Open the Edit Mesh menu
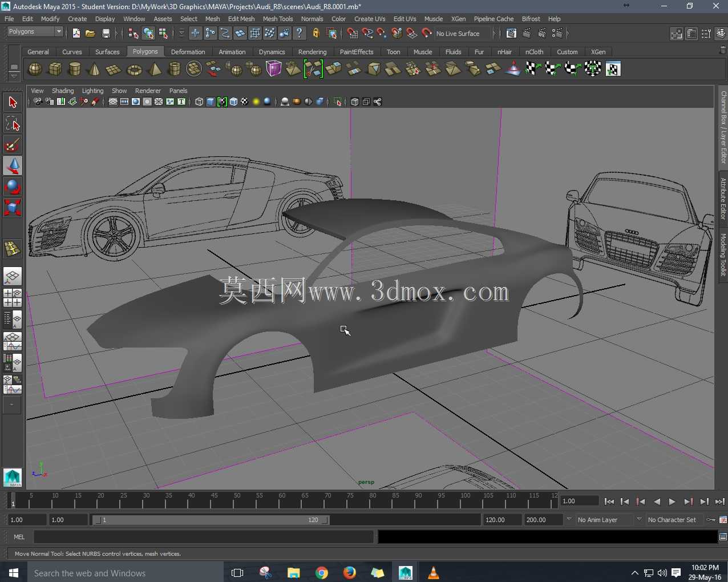This screenshot has height=582, width=728. [241, 19]
